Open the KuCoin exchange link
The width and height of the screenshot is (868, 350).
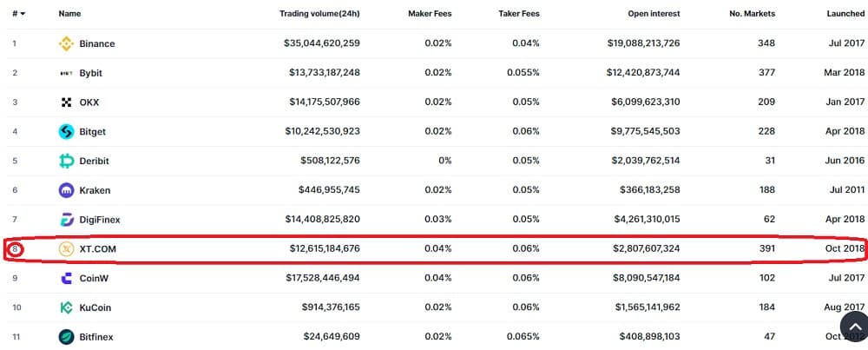(95, 308)
